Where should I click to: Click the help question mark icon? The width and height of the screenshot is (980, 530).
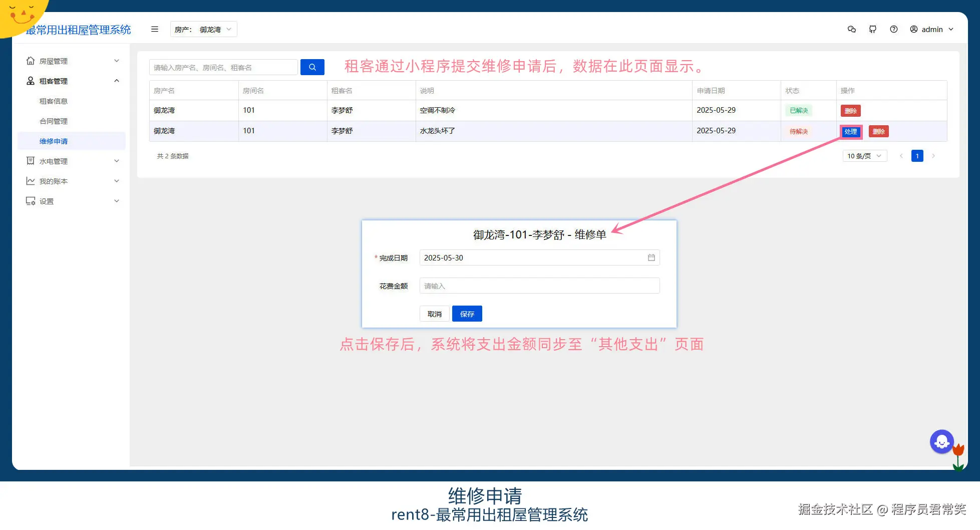(894, 29)
